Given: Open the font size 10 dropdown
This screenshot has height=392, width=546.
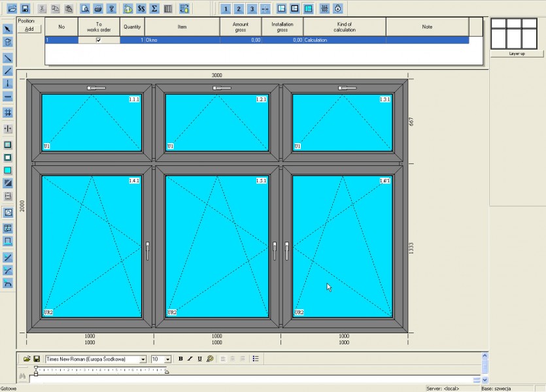Looking at the screenshot, I should pyautogui.click(x=168, y=359).
